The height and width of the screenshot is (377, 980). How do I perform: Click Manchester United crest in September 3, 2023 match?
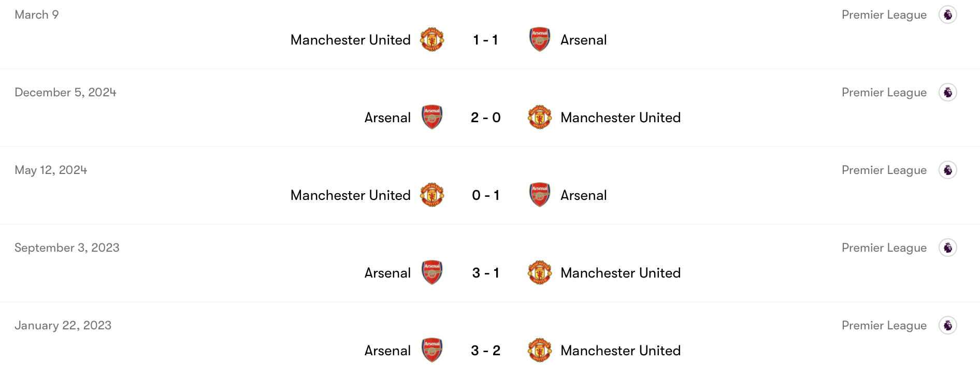pyautogui.click(x=540, y=273)
